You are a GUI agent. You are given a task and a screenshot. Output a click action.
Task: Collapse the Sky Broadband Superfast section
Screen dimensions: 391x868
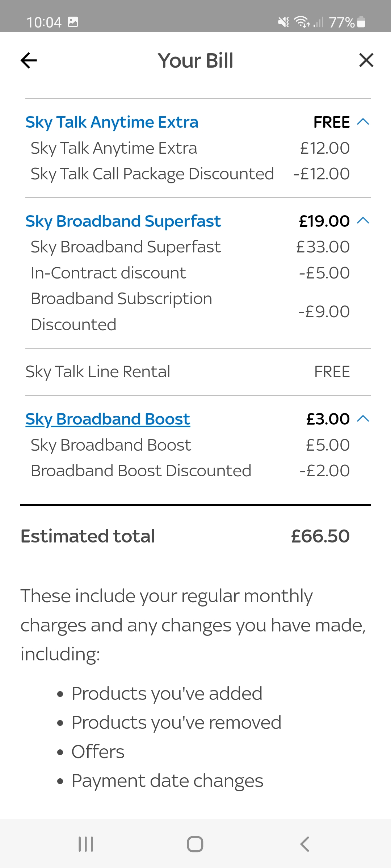point(364,221)
